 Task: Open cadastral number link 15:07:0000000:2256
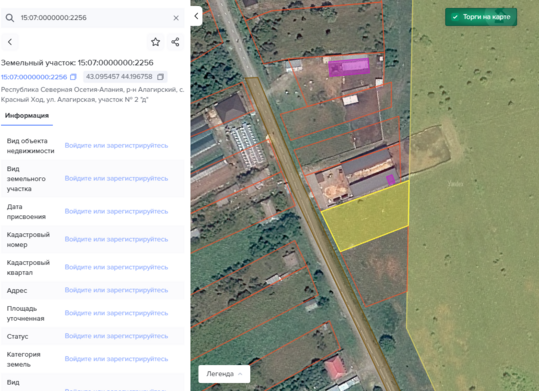[x=34, y=77]
